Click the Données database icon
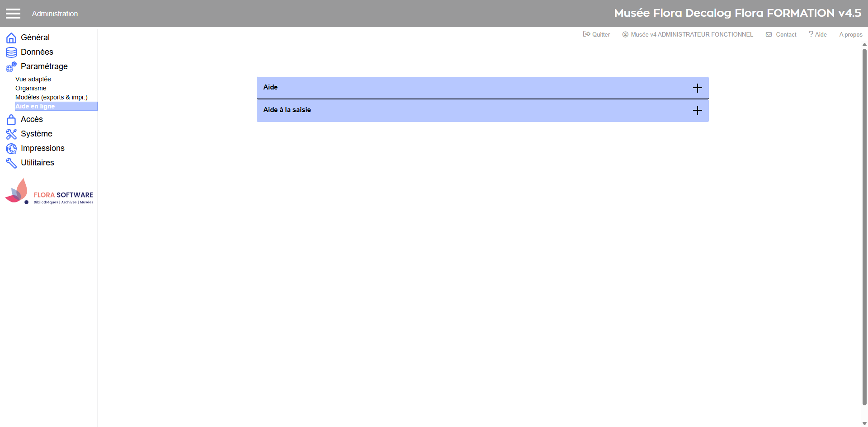The height and width of the screenshot is (427, 868). pos(11,52)
